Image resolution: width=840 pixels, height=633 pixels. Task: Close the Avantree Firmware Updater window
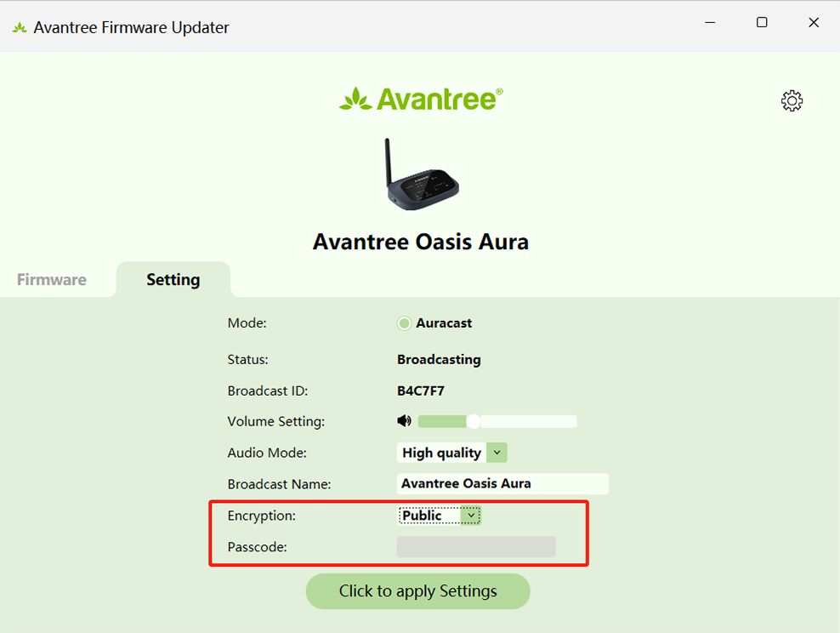pos(814,23)
